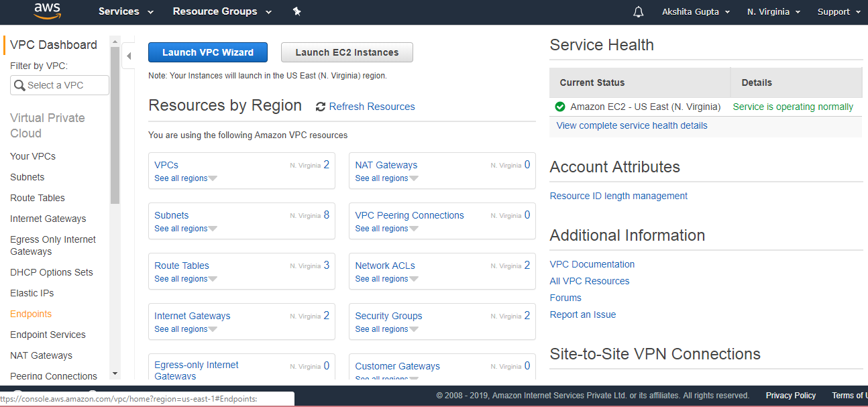Select Internet Gateways in the sidebar
The image size is (868, 407).
(48, 219)
